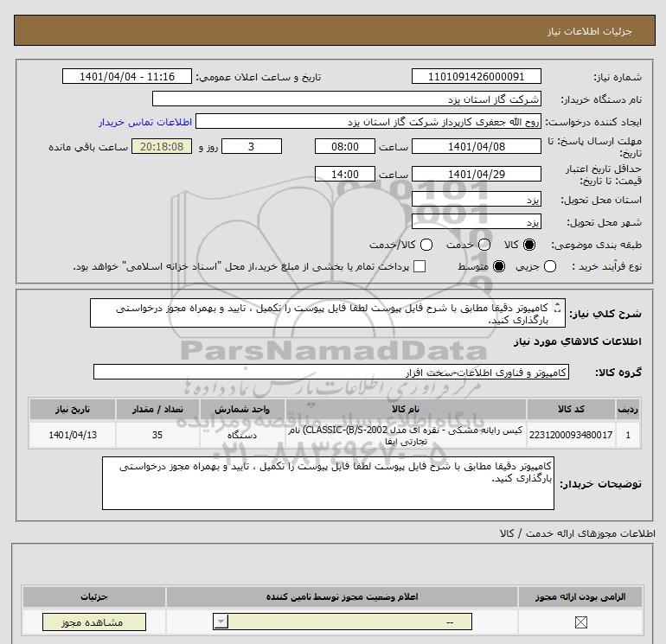Choose جزیی purchase process option
Screen dimensions: 666x644
550,266
